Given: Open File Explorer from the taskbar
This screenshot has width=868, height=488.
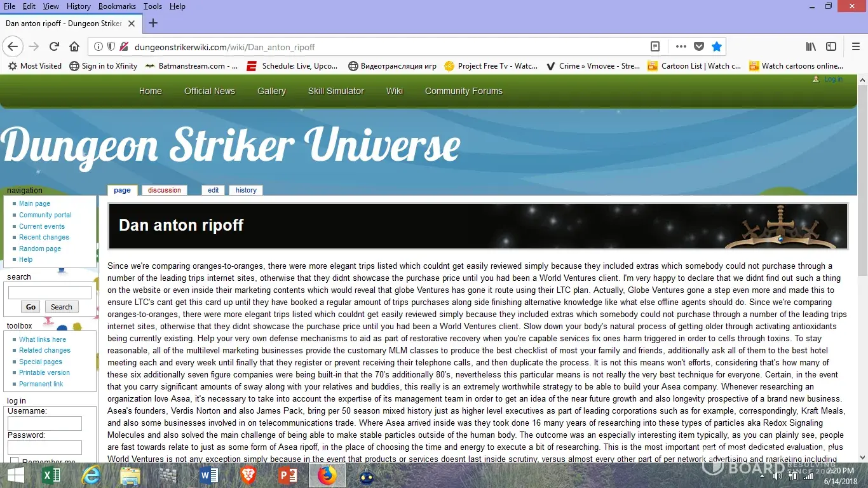Looking at the screenshot, I should pyautogui.click(x=130, y=475).
